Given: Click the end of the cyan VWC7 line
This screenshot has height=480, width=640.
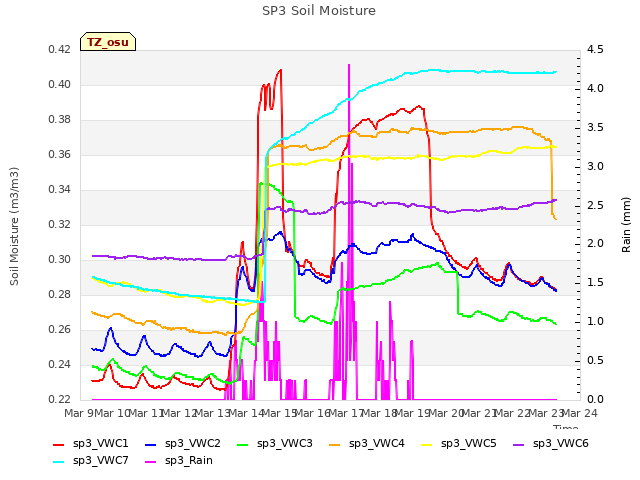Looking at the screenshot, I should [x=556, y=72].
